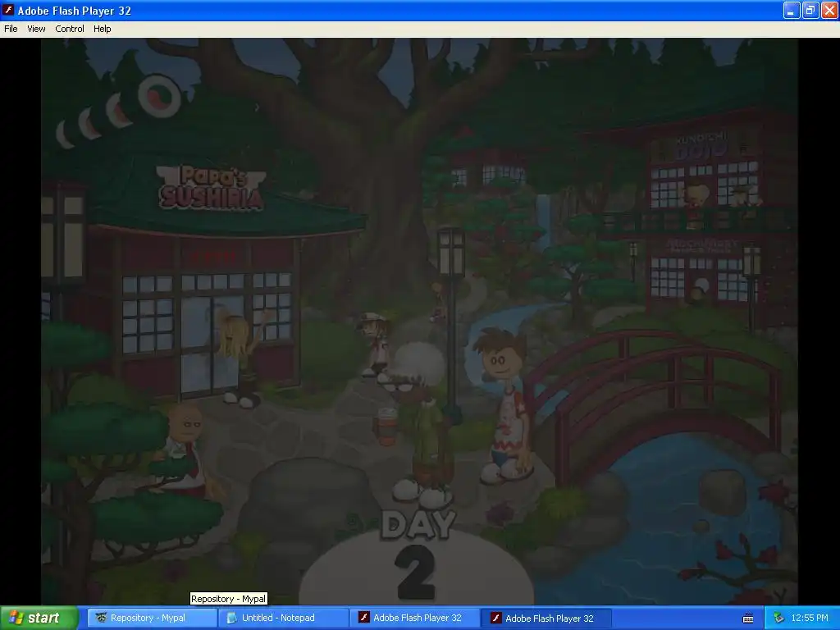Click the Mypal raccoon icon in taskbar

point(101,618)
